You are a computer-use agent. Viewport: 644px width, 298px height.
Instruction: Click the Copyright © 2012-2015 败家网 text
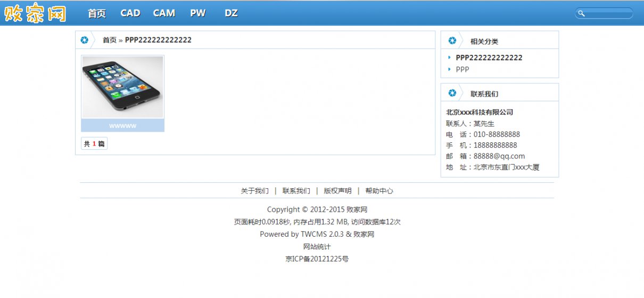pos(317,210)
